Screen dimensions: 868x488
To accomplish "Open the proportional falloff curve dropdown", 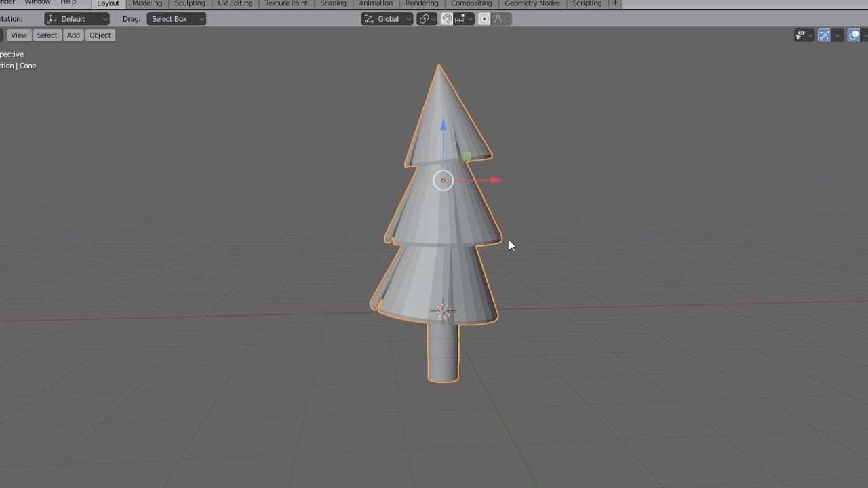I will pyautogui.click(x=501, y=19).
